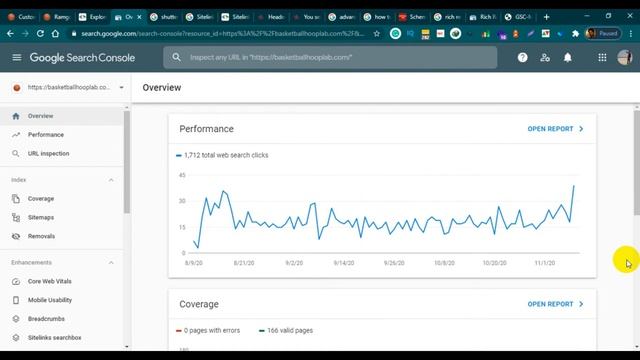Image resolution: width=640 pixels, height=360 pixels.
Task: Switch to the advan browser tab
Action: (342, 17)
